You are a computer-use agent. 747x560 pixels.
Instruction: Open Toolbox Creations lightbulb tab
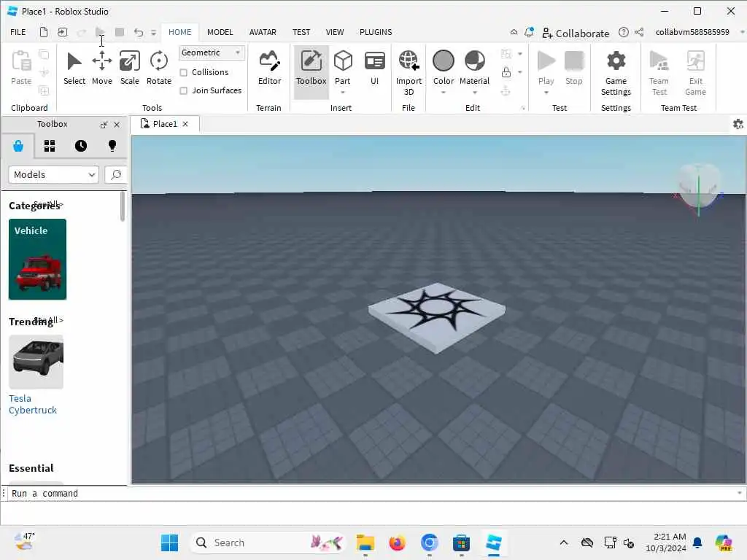click(x=112, y=146)
